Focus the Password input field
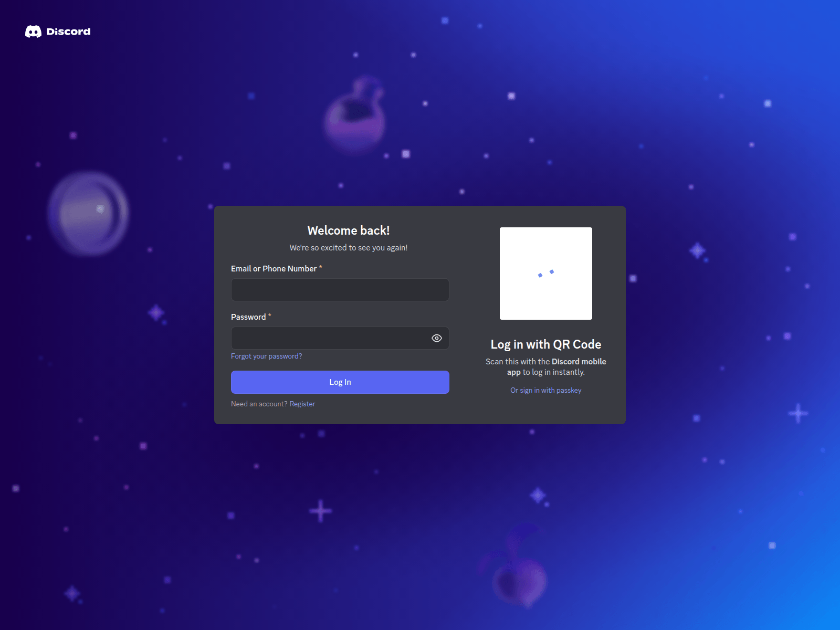 point(340,338)
